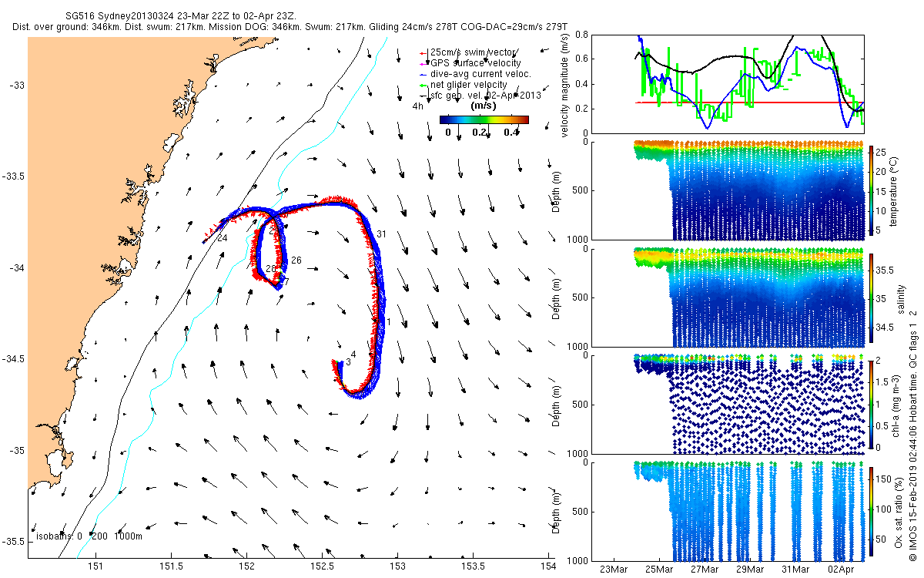The width and height of the screenshot is (924, 578).
Task: Click the day 26 marker on the glider track
Action: tap(296, 260)
